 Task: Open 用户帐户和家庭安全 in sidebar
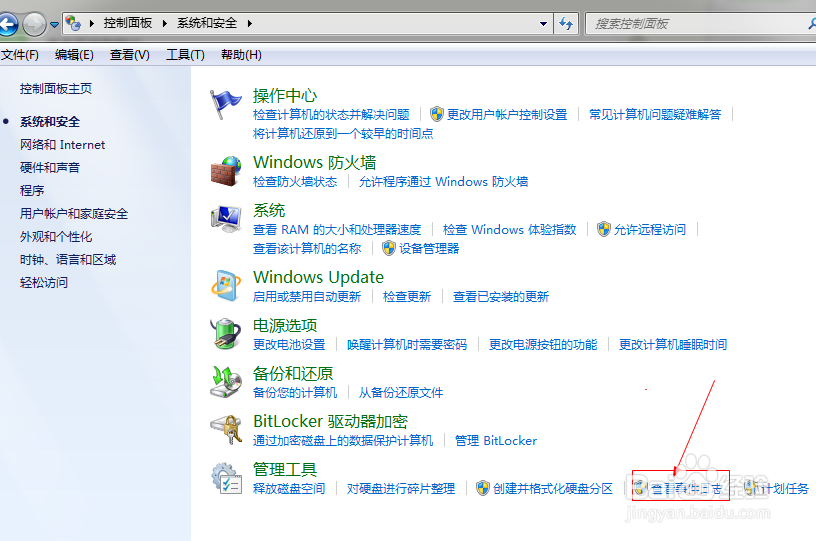(74, 214)
